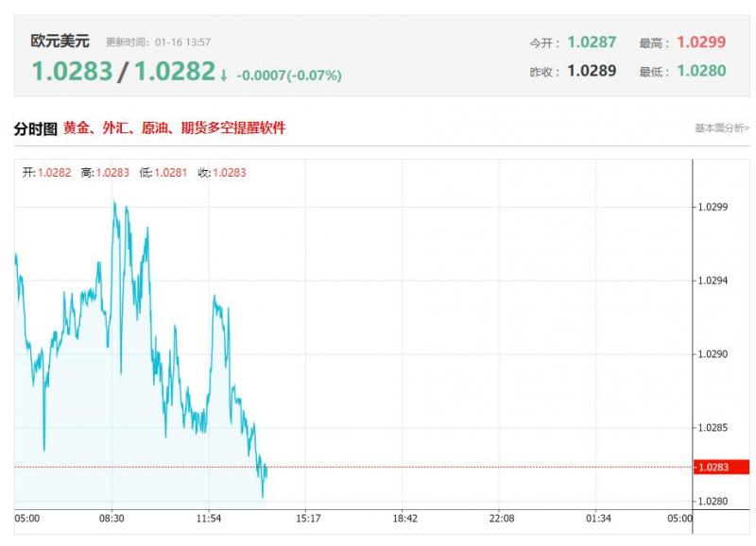Click the chart 开 value 1.0282
This screenshot has height=546, width=756.
pos(55,173)
